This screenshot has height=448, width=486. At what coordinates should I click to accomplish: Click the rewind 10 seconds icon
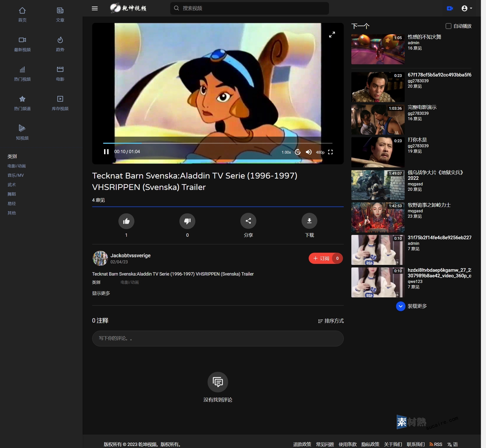(298, 152)
